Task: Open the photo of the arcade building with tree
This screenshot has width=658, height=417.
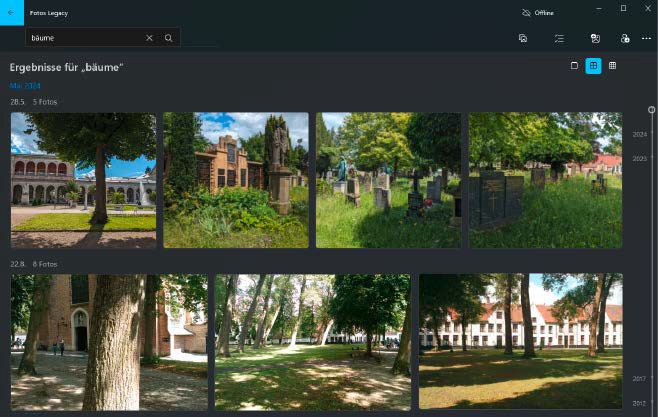Action: tap(84, 180)
